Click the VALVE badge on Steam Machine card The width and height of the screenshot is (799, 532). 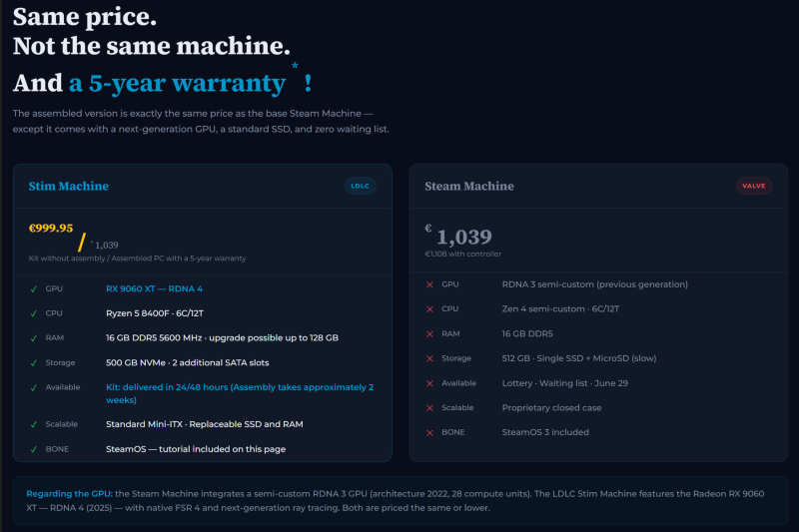click(x=754, y=186)
